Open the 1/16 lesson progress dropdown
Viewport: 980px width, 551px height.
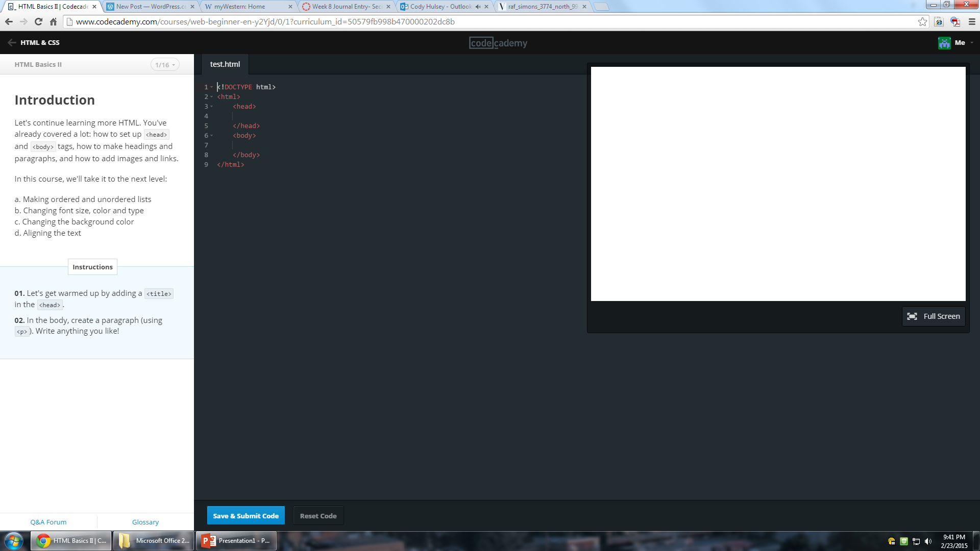165,65
